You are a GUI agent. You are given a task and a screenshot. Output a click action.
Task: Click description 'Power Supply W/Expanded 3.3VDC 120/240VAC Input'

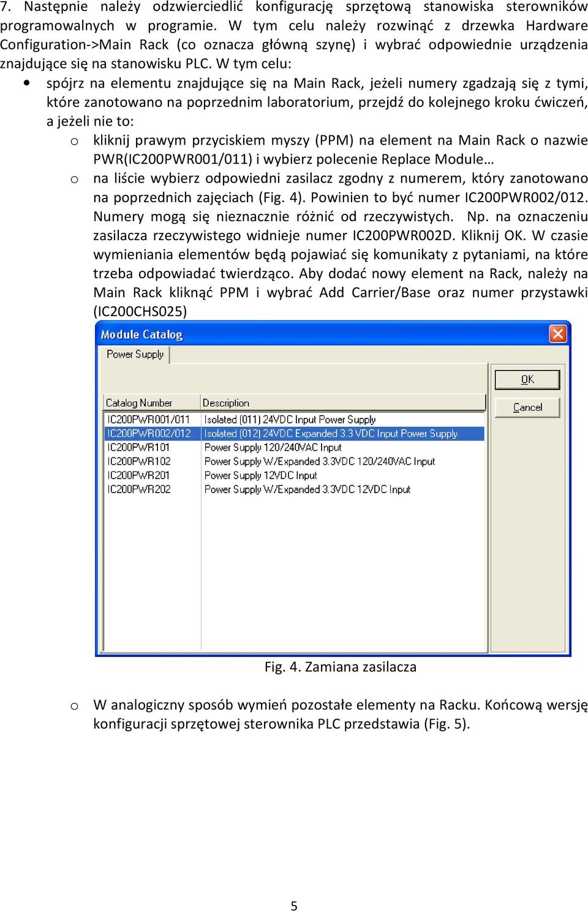(x=320, y=461)
